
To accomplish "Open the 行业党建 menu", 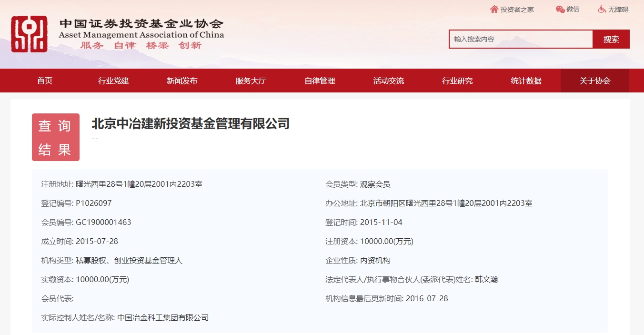I will (x=113, y=81).
